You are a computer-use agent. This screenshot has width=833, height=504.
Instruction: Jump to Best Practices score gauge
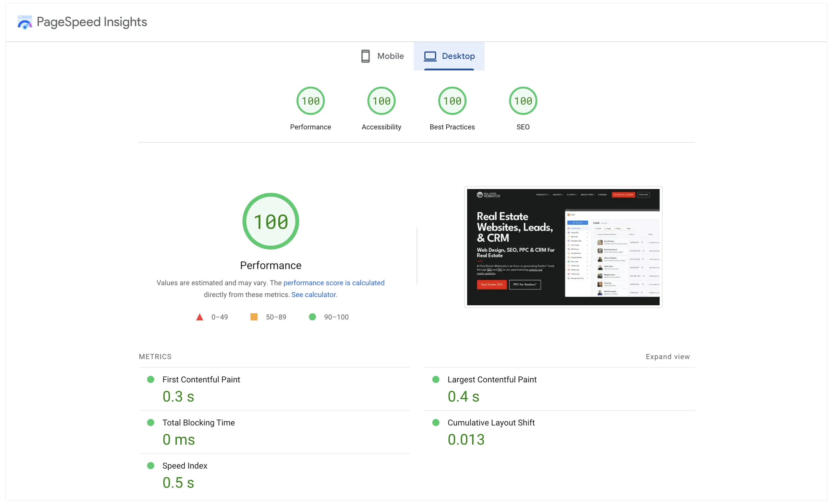pos(452,101)
